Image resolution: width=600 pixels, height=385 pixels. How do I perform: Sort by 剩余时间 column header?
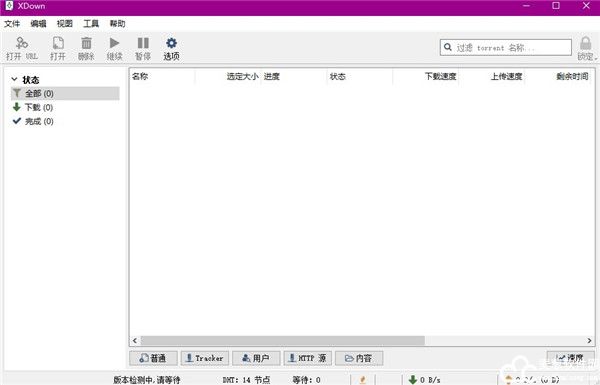[x=559, y=76]
